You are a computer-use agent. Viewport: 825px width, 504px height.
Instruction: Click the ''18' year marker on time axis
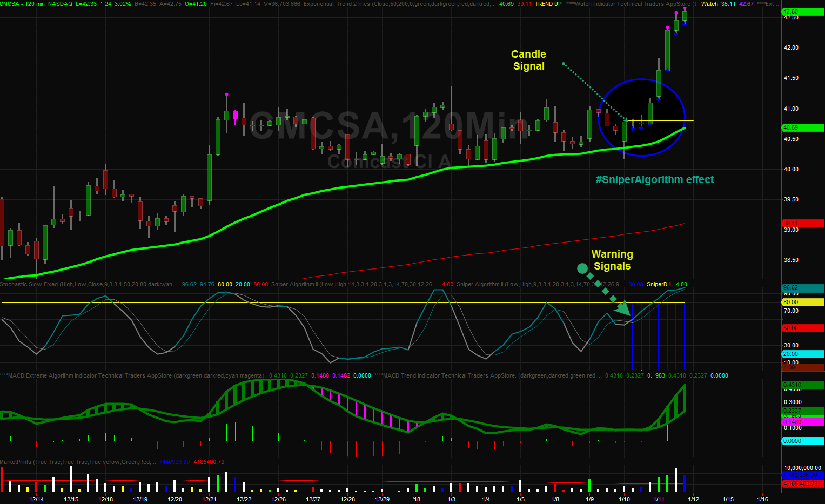coord(416,499)
